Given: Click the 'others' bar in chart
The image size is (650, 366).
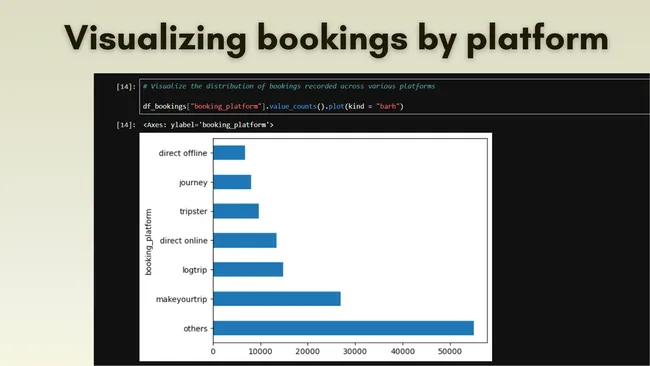Looking at the screenshot, I should pyautogui.click(x=343, y=328).
